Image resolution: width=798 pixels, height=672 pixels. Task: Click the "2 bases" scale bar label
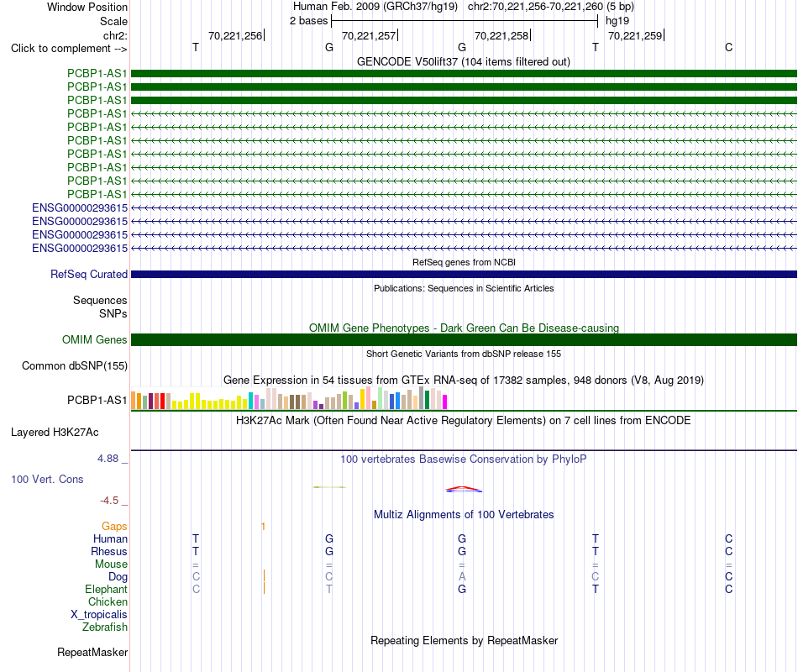tap(308, 21)
